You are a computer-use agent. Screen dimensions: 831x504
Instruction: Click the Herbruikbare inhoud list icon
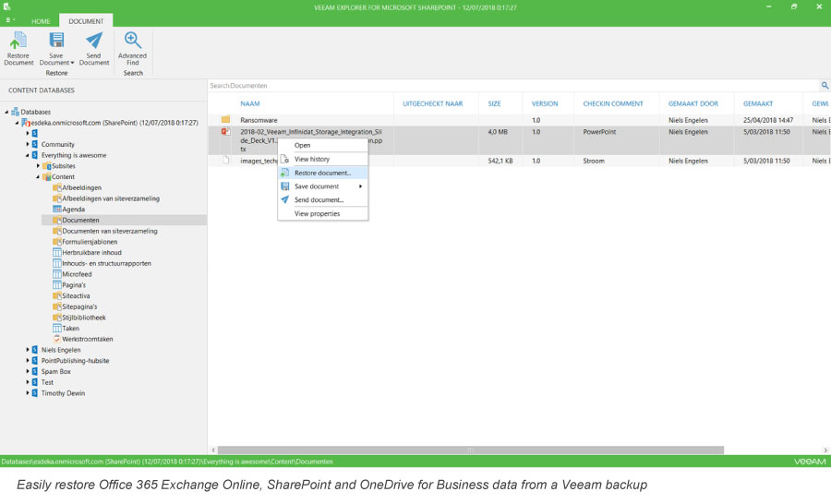57,252
